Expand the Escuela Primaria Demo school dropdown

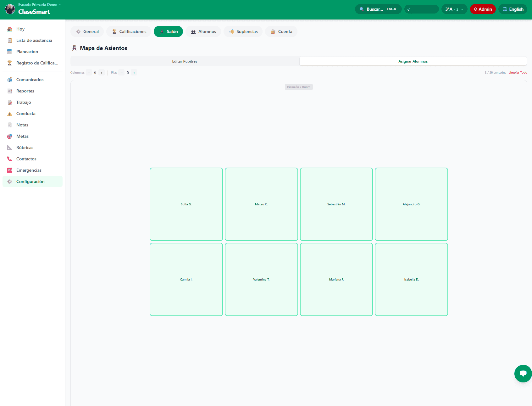[x=39, y=5]
